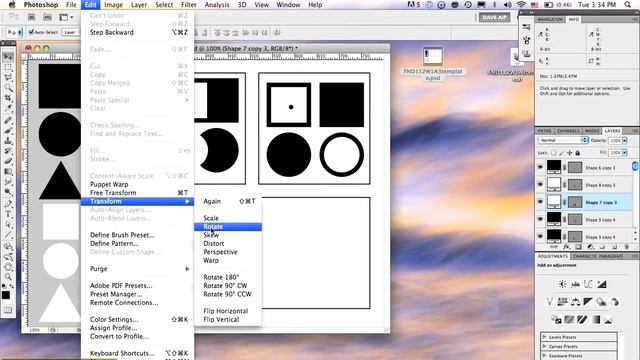Add a Color Balance adjustment

click(x=576, y=302)
